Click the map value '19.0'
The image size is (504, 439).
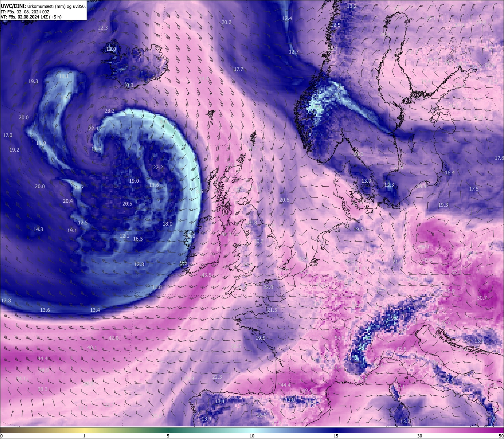134,181
